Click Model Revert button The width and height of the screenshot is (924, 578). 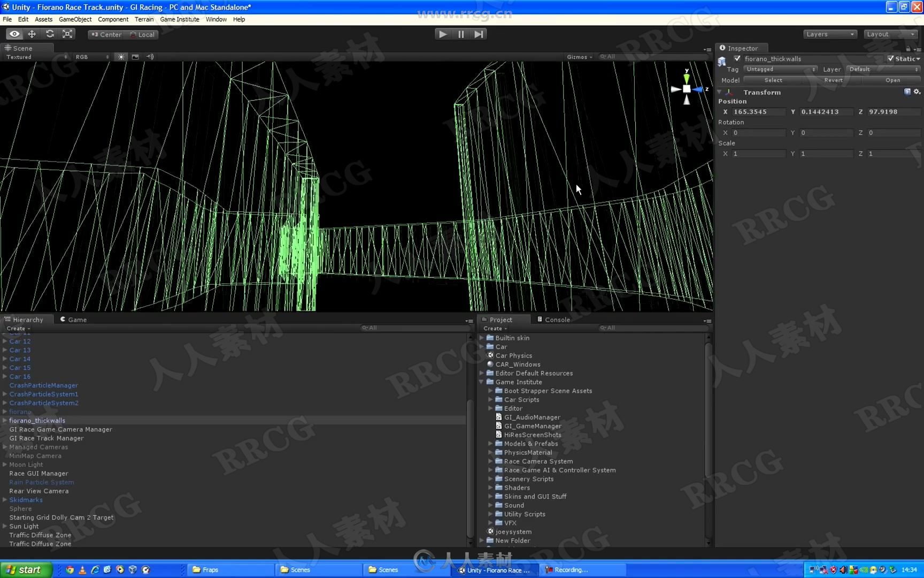(833, 80)
